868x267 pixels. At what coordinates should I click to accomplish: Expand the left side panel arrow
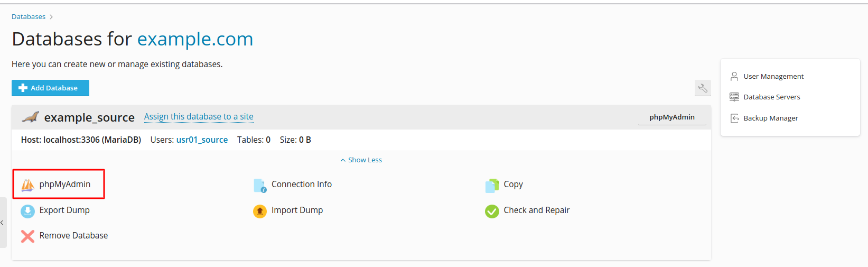point(3,223)
